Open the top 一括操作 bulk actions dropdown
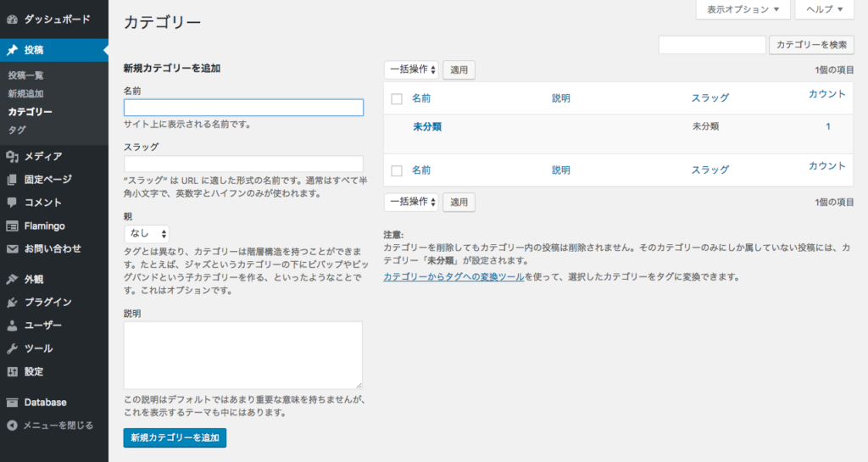 tap(412, 70)
